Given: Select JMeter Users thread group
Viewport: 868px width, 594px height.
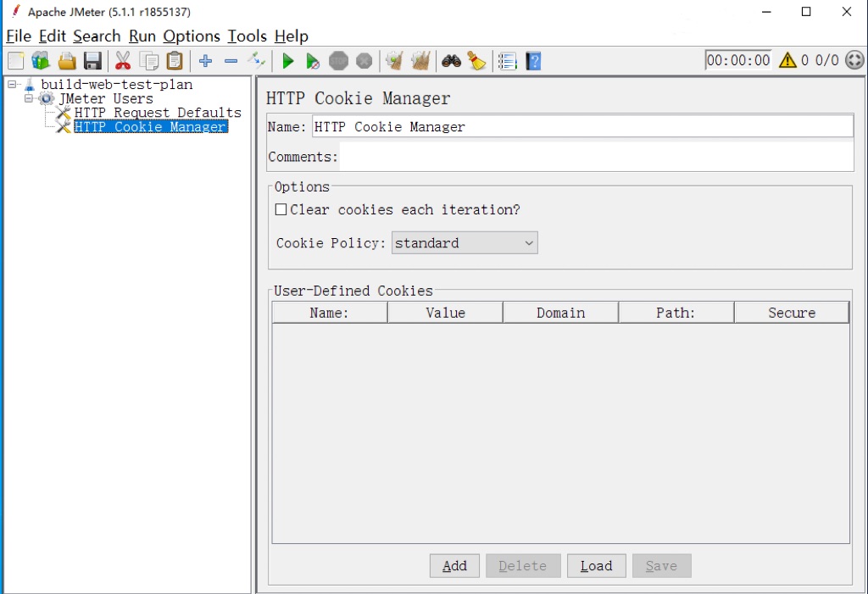Looking at the screenshot, I should point(106,98).
